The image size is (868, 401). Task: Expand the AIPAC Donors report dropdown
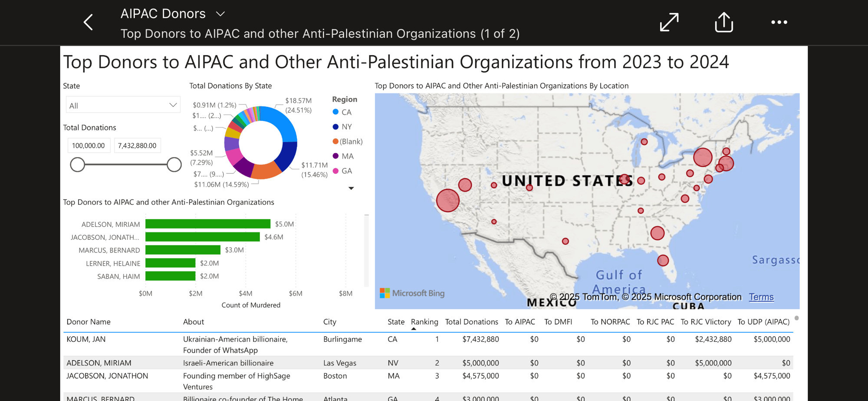point(220,14)
